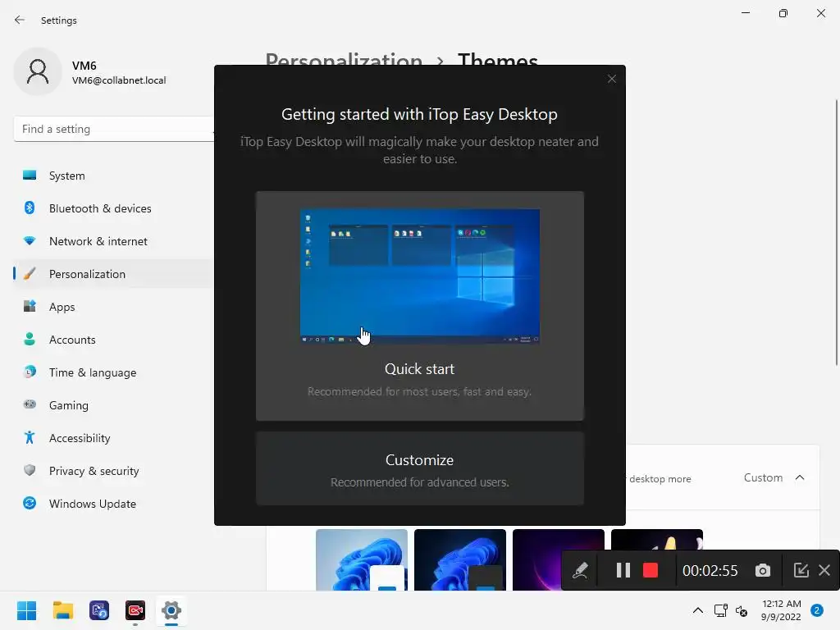Click the Bluetooth icon in the sidebar
The height and width of the screenshot is (630, 840).
point(30,208)
